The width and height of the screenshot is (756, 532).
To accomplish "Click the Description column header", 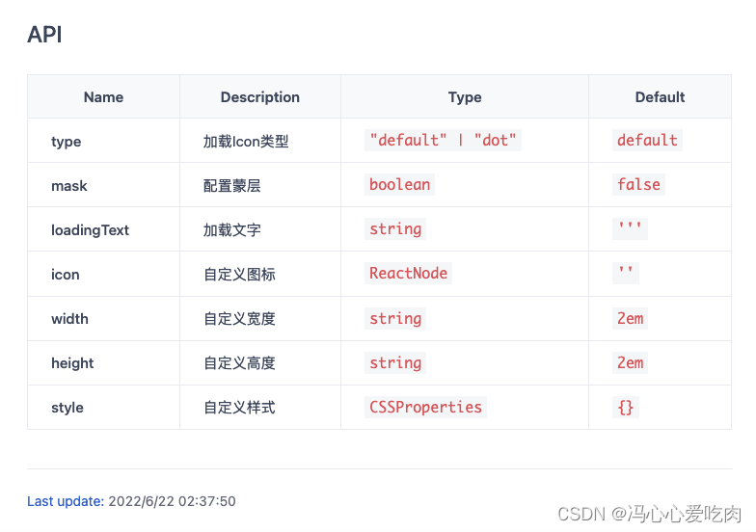I will pos(260,97).
